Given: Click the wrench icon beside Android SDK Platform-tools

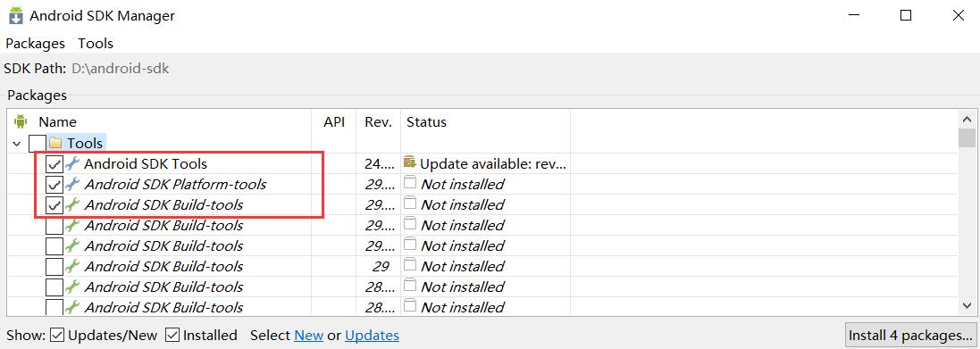Looking at the screenshot, I should click(72, 184).
